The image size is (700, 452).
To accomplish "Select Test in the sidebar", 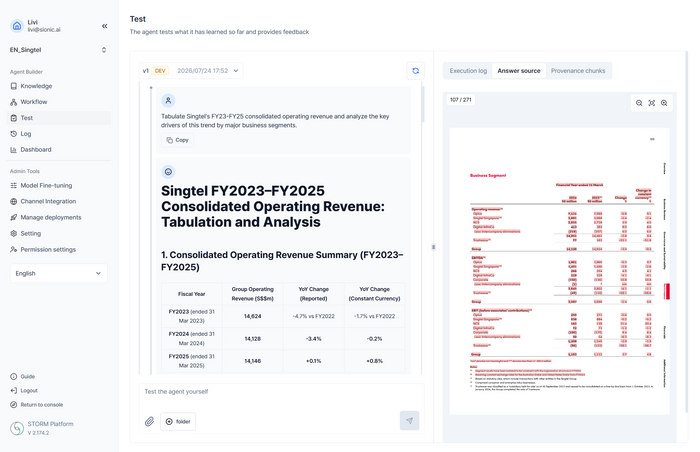I will (58, 118).
